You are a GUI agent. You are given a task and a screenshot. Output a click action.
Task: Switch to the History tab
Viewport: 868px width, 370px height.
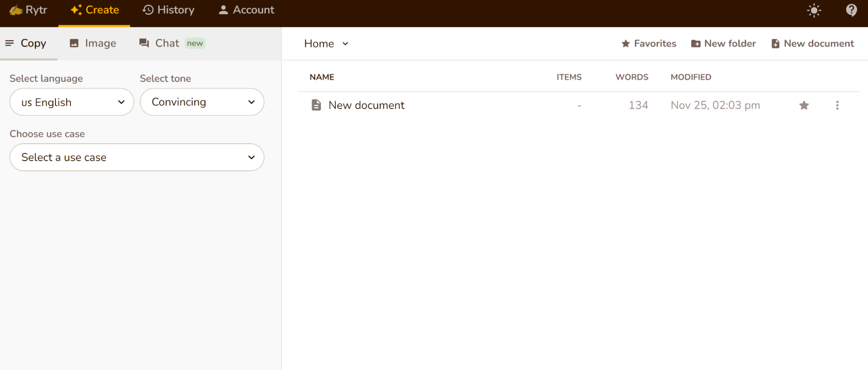pyautogui.click(x=168, y=10)
